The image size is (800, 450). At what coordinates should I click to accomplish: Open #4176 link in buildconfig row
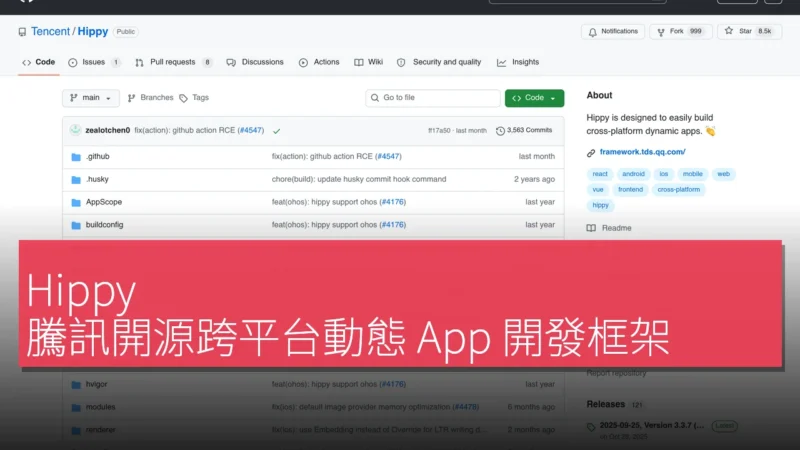[x=392, y=225]
